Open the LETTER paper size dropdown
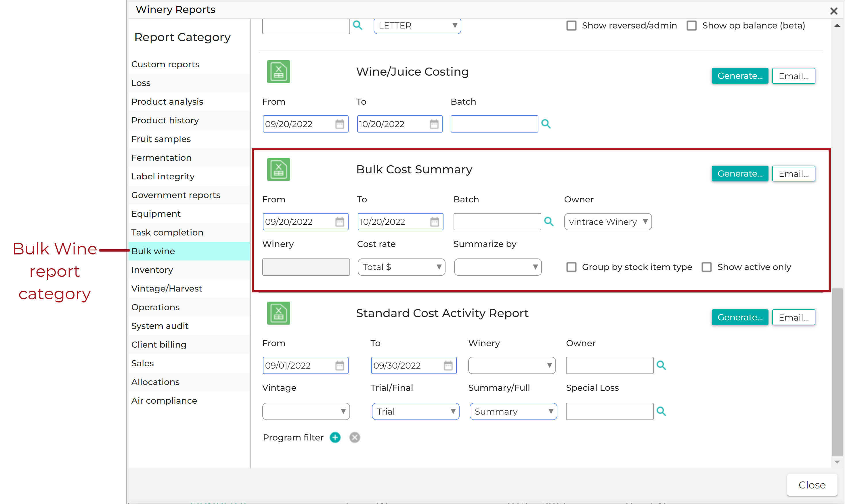The height and width of the screenshot is (504, 845). pyautogui.click(x=417, y=26)
